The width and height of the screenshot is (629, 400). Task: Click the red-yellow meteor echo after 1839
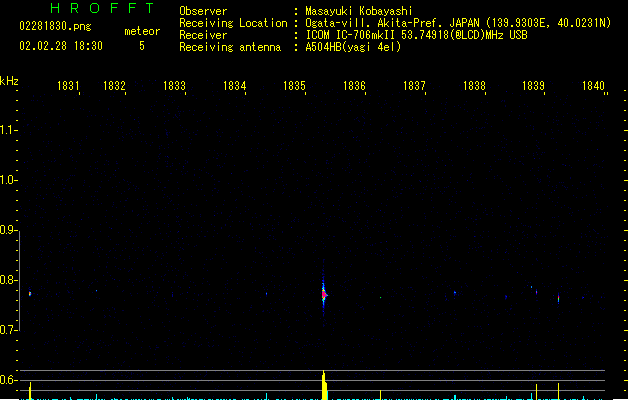pos(558,298)
